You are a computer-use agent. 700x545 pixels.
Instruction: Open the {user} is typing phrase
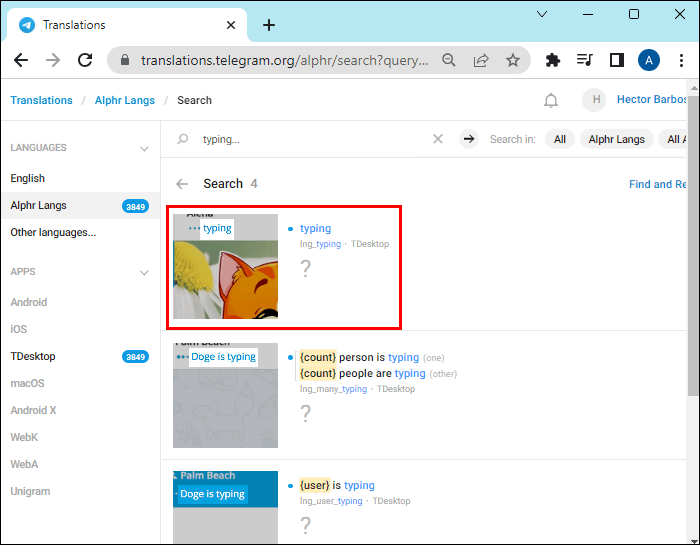[x=337, y=485]
